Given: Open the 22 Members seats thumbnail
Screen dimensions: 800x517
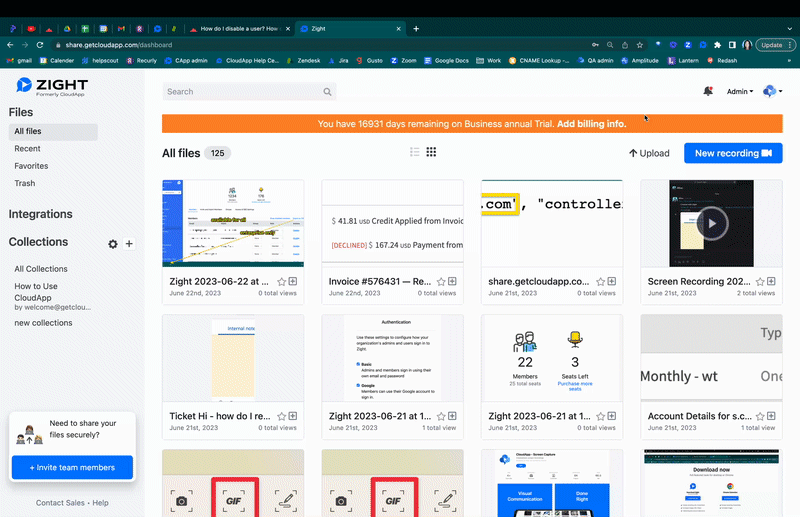Looking at the screenshot, I should pos(552,358).
